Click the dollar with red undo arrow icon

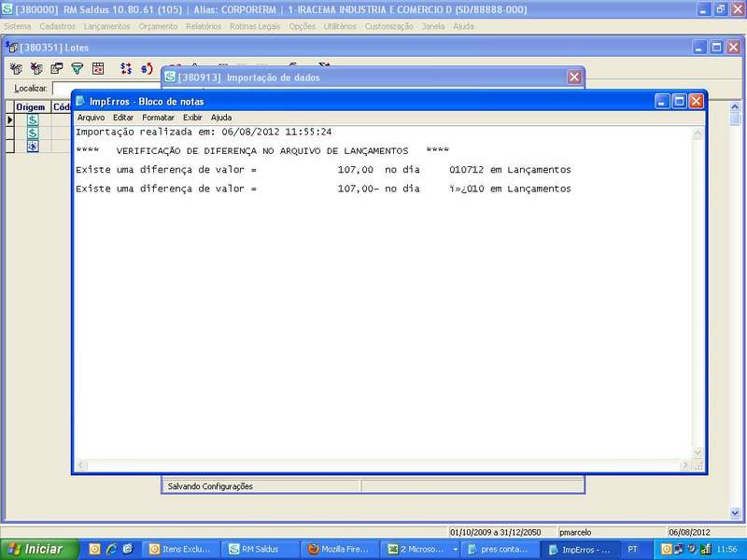(x=147, y=69)
